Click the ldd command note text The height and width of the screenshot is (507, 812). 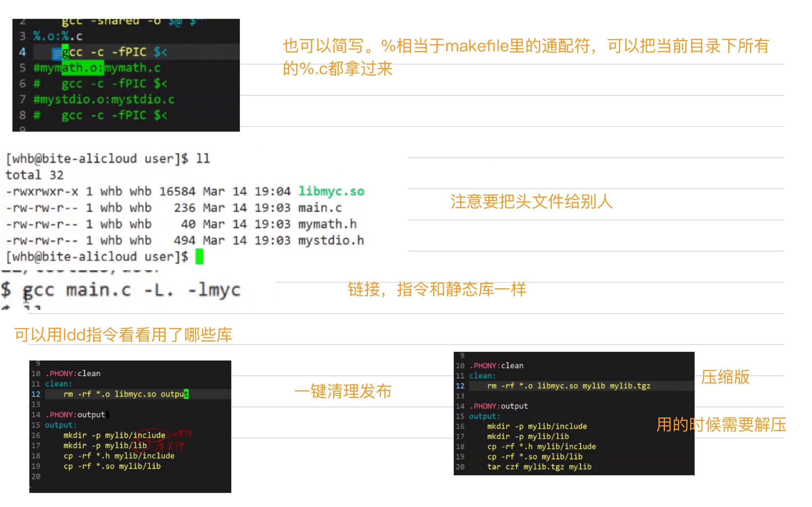point(123,335)
